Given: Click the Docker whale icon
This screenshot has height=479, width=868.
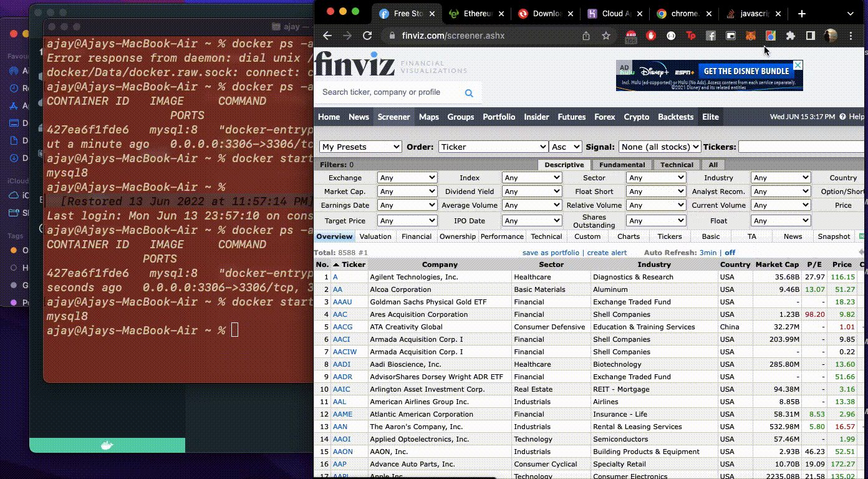Looking at the screenshot, I should (x=107, y=445).
